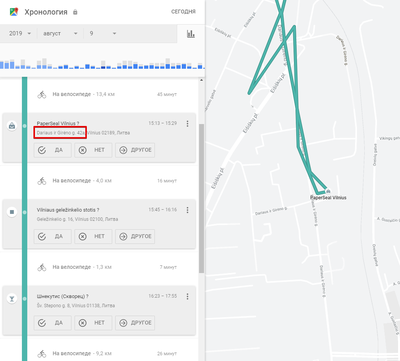Viewport: 400px width, 361px height.
Task: Click the shopping bag icon for PaperSeal Vilnius
Action: pos(12,126)
